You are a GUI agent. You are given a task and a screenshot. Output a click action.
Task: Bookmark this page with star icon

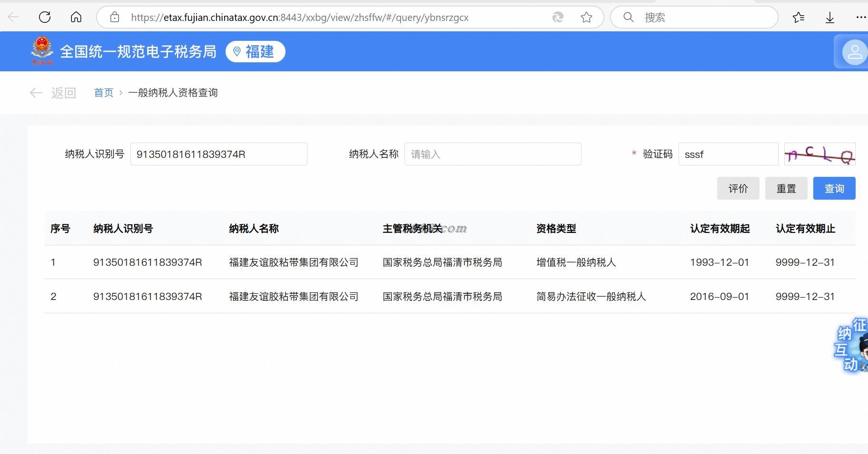586,18
